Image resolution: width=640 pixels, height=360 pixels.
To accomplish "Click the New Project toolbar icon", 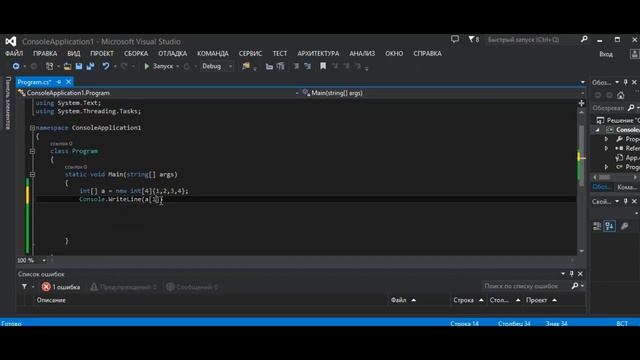I will 49,66.
